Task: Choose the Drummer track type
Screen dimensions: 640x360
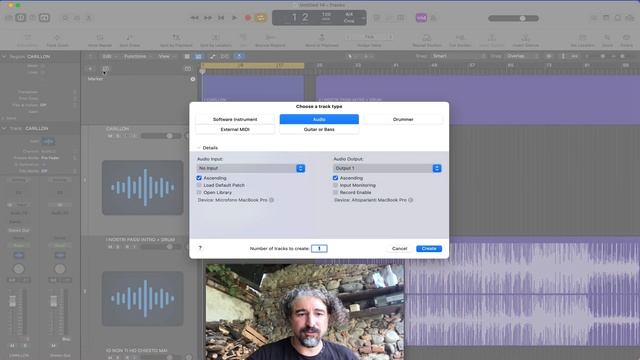Action: point(403,119)
